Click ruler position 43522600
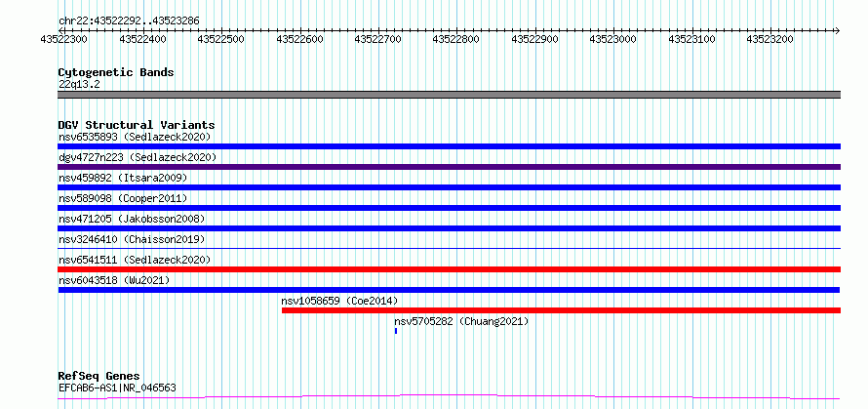The width and height of the screenshot is (868, 409). [300, 39]
